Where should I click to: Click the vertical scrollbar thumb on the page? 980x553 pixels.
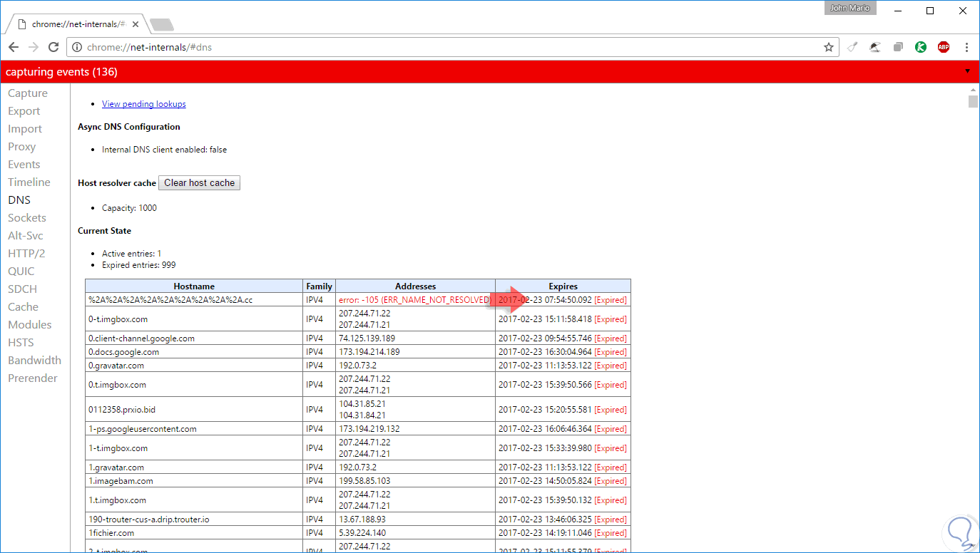[x=974, y=102]
